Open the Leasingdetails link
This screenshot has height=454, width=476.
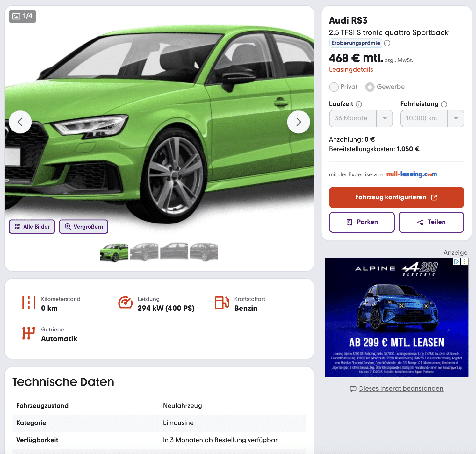351,69
